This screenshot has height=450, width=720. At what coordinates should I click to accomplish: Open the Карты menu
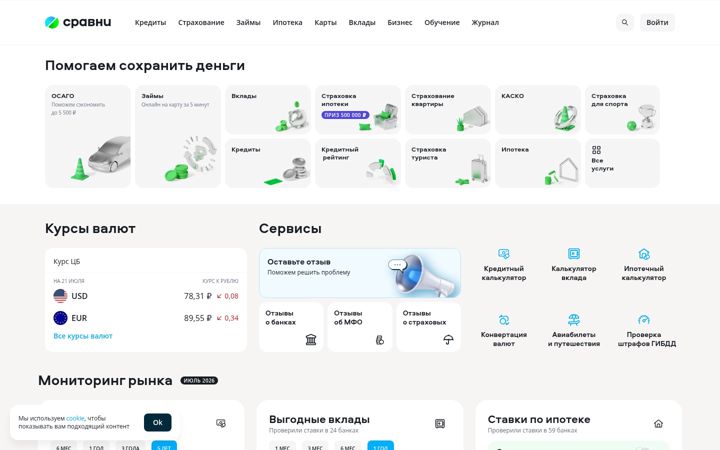(326, 22)
